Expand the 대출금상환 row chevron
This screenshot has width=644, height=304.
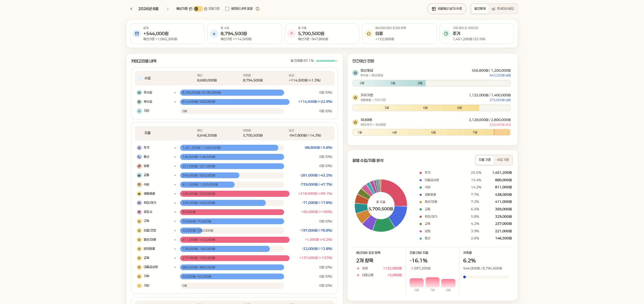click(175, 267)
